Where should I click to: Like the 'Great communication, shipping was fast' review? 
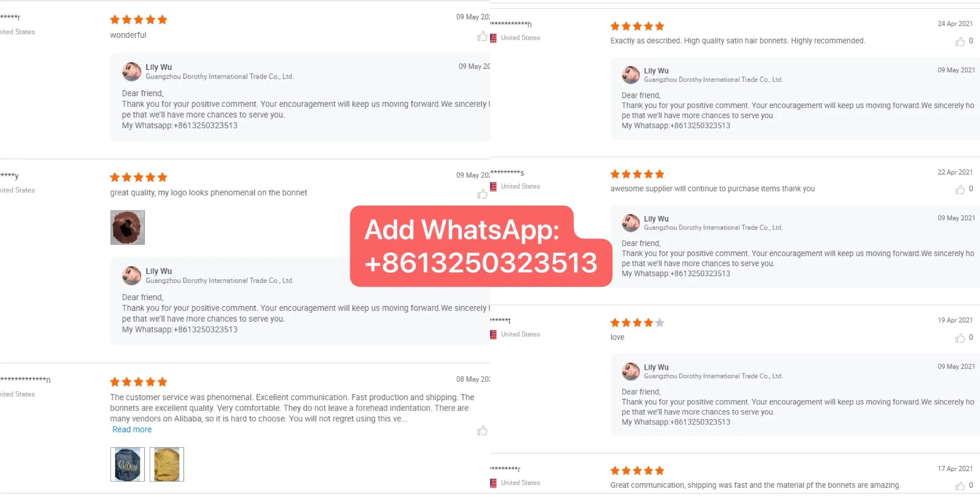click(x=960, y=486)
